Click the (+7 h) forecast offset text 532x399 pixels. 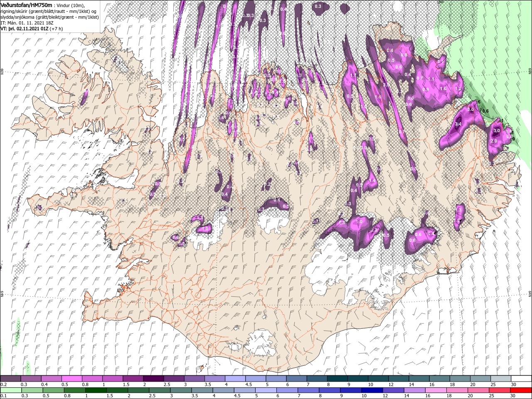point(57,29)
